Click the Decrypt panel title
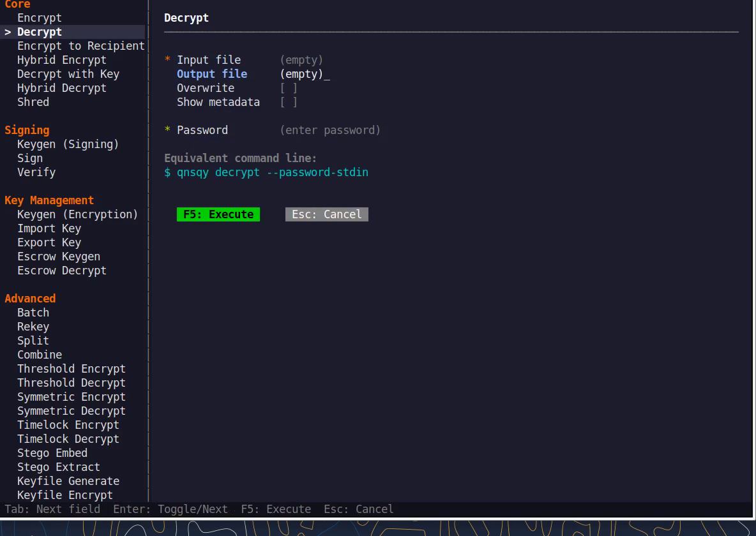This screenshot has height=536, width=756. coord(186,18)
